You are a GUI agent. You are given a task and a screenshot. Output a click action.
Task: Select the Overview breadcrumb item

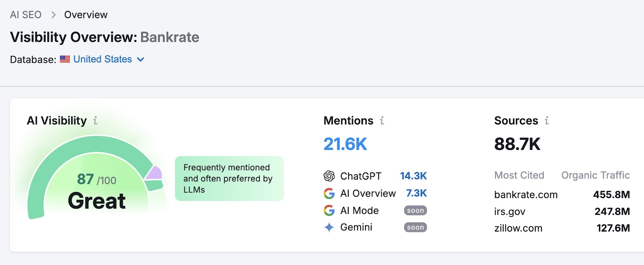86,15
